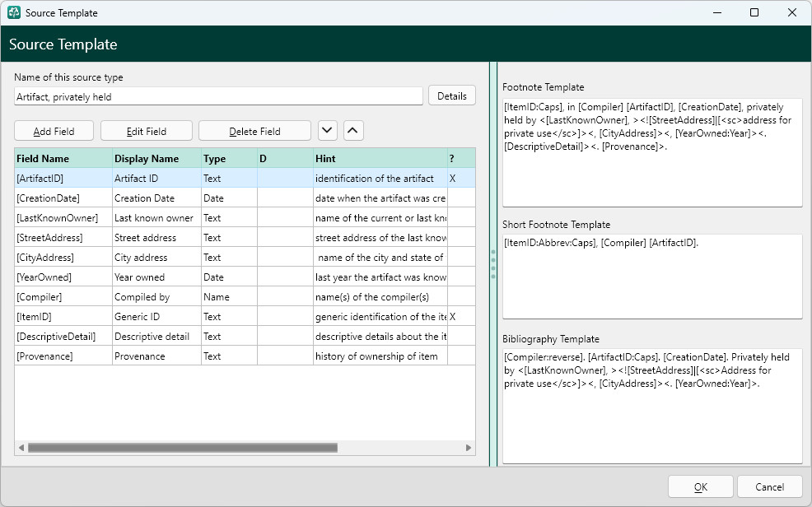Viewport: 812px width, 507px height.
Task: Click the Name type cell in Compiler row
Action: pos(230,296)
